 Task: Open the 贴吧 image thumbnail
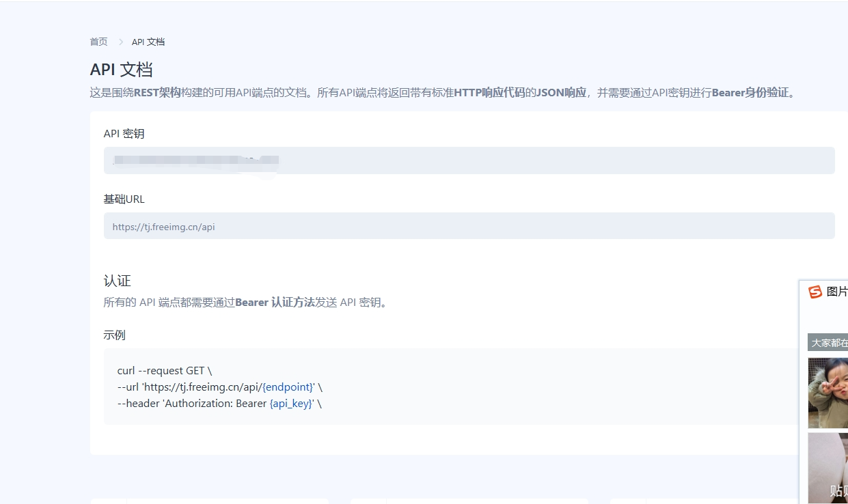tap(830, 468)
